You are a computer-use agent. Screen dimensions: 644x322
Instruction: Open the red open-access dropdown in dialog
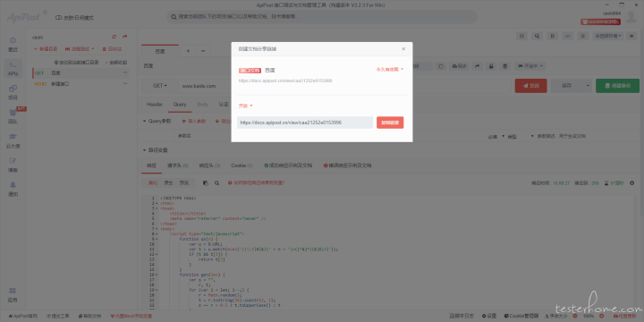point(246,106)
